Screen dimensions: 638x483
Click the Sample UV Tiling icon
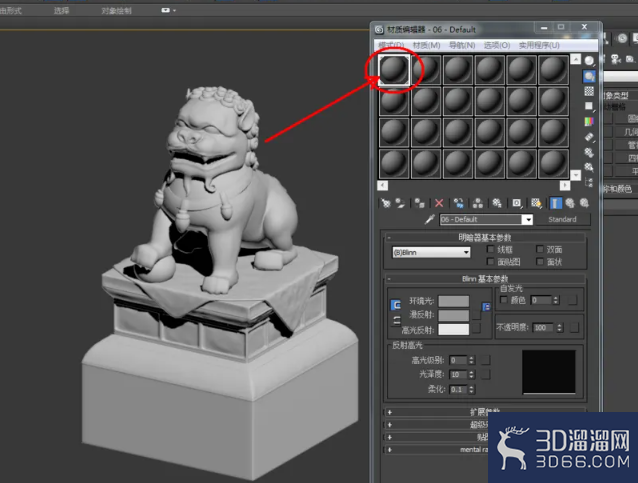point(589,106)
